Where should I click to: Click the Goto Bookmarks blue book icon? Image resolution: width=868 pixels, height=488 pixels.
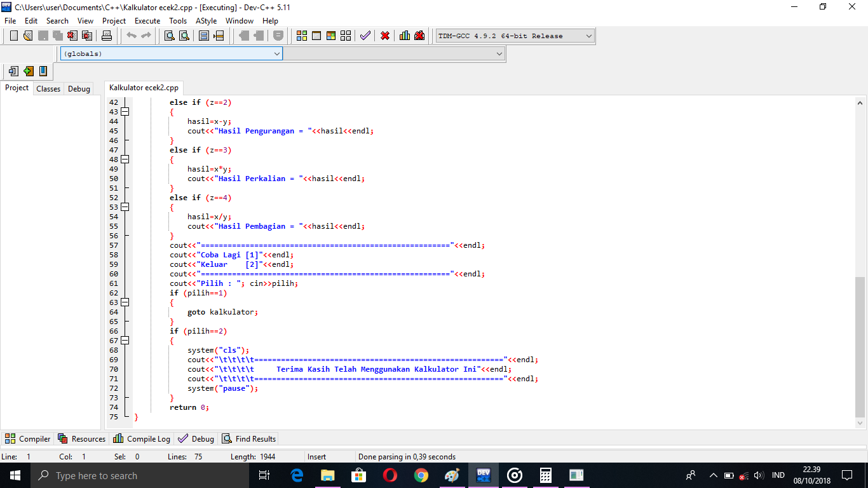pos(43,71)
